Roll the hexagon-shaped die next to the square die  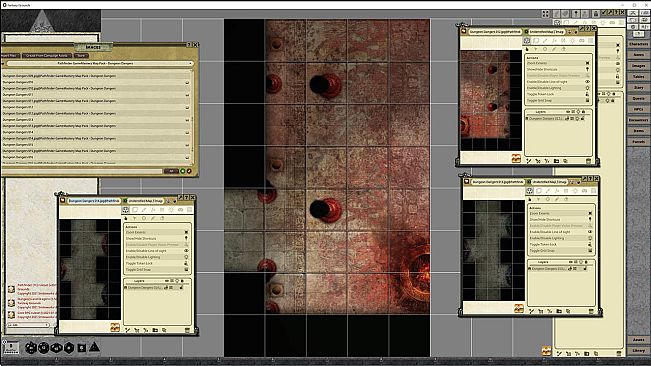[x=69, y=348]
